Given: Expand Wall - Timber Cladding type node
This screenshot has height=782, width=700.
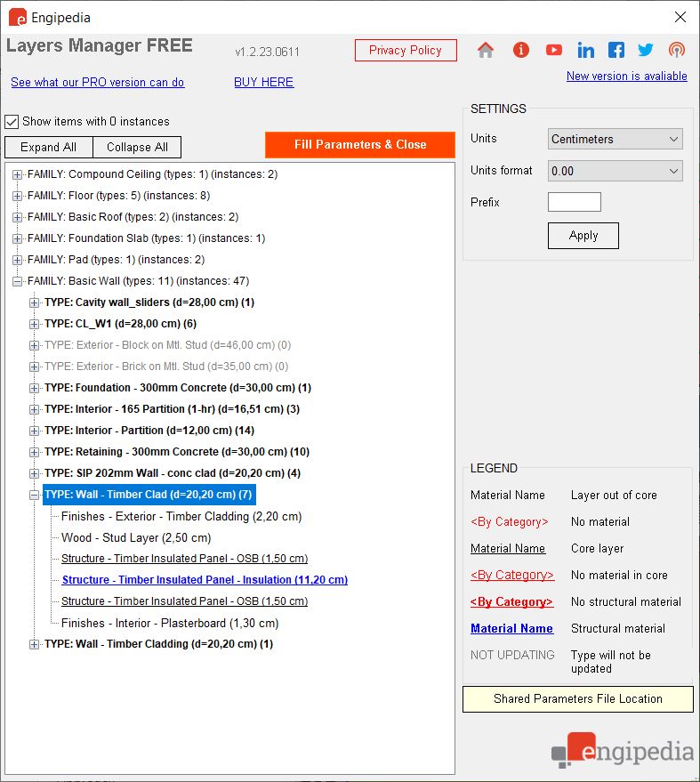Looking at the screenshot, I should click(x=34, y=644).
